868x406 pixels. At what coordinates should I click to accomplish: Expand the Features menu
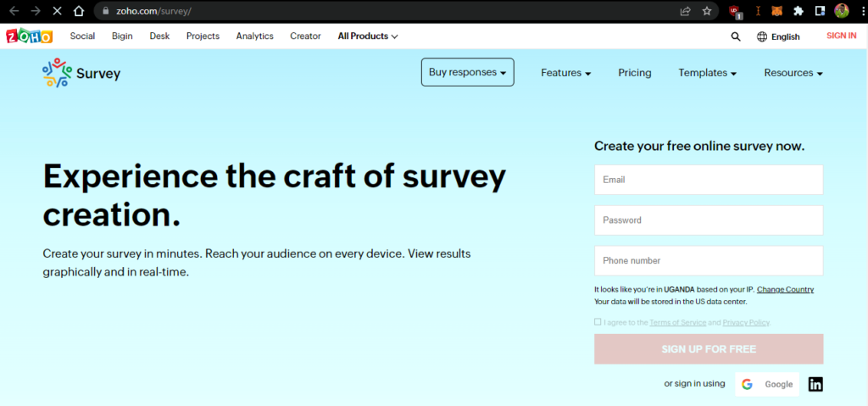tap(565, 73)
